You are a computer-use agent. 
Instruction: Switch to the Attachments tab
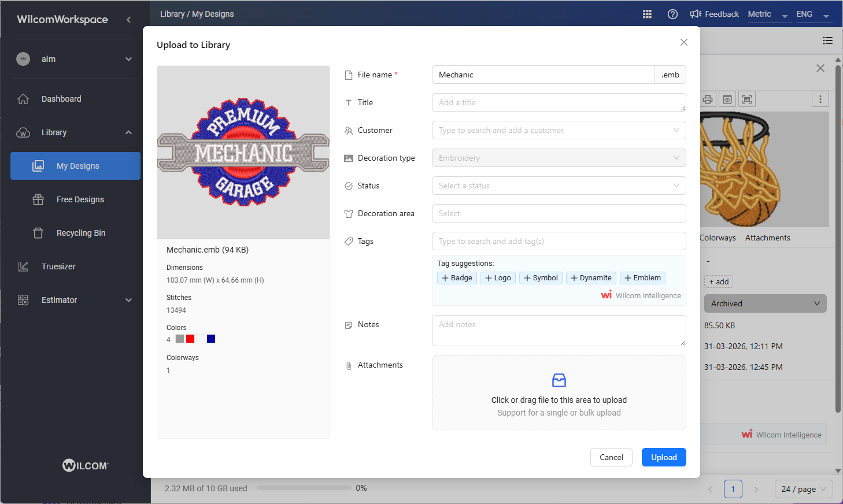point(767,238)
